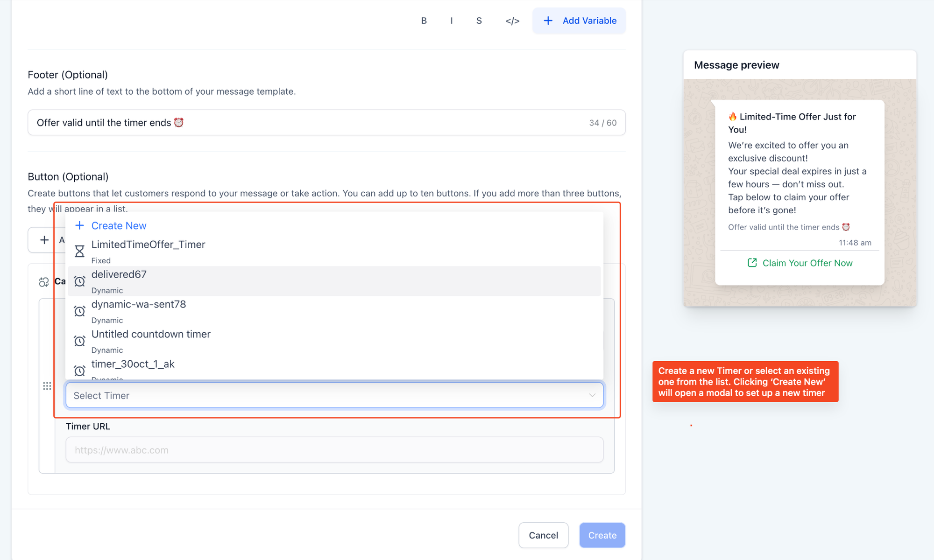Select timer_30oct_1_ak from the list
Image resolution: width=934 pixels, height=560 pixels.
tap(133, 364)
